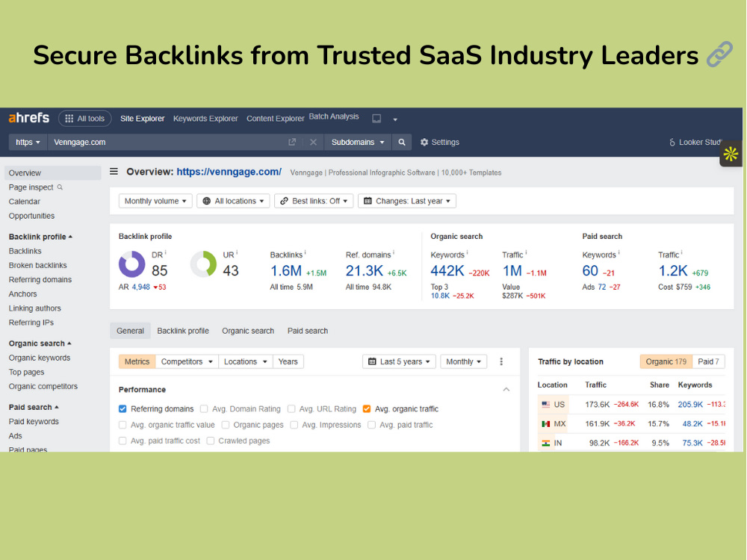This screenshot has height=560, width=747.
Task: Collapse the Performance section chevron
Action: (506, 390)
